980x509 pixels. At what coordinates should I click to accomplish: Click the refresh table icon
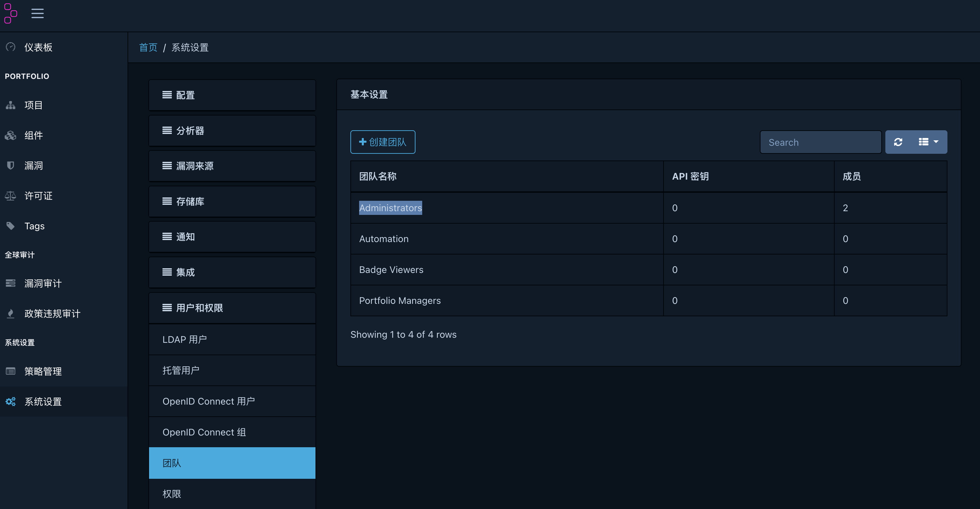(898, 142)
